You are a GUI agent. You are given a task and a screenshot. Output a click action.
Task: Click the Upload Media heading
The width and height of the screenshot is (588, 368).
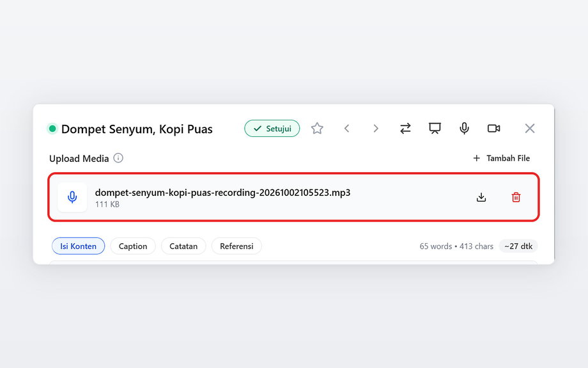pos(79,159)
